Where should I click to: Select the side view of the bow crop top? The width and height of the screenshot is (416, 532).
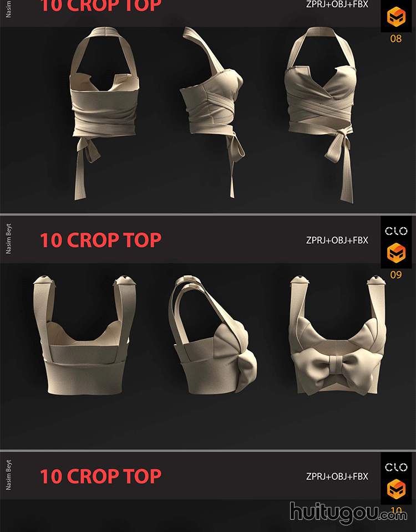tap(213, 335)
